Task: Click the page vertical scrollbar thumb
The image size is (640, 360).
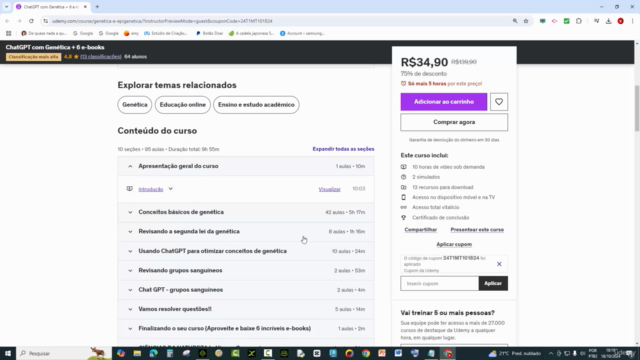Action: click(x=637, y=109)
